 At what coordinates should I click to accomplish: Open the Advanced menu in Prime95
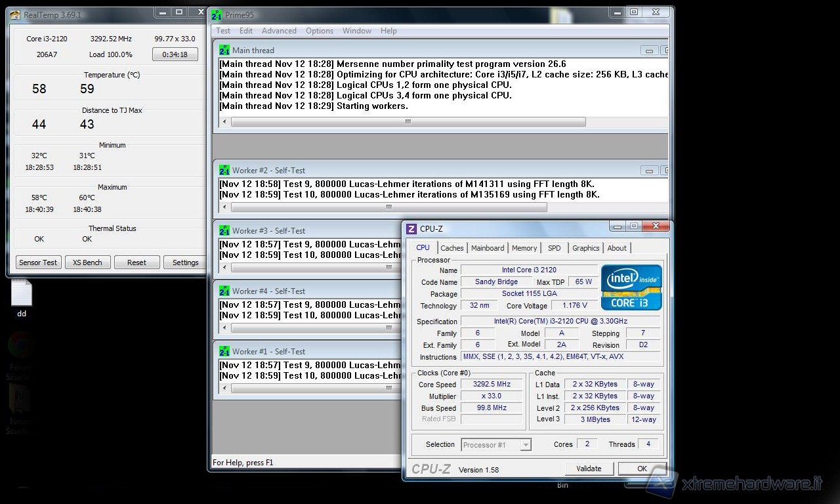[279, 31]
